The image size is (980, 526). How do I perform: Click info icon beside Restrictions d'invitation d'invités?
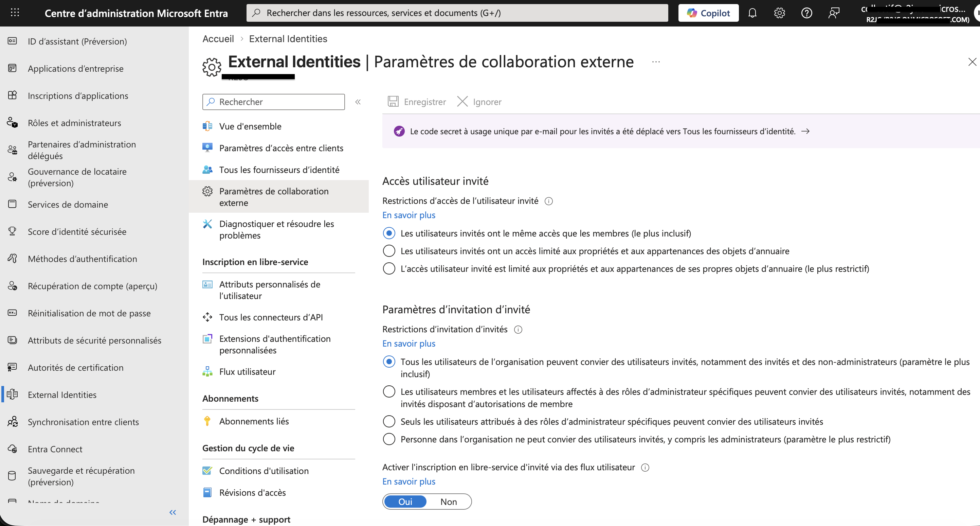coord(518,330)
